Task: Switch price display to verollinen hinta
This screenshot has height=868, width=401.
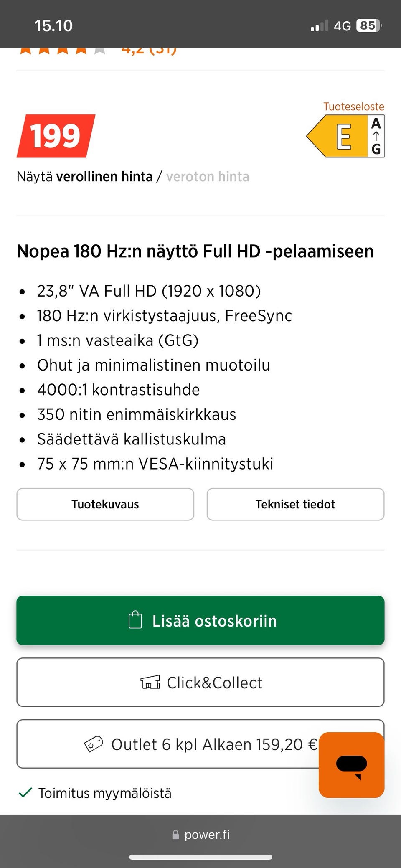Action: click(x=105, y=176)
